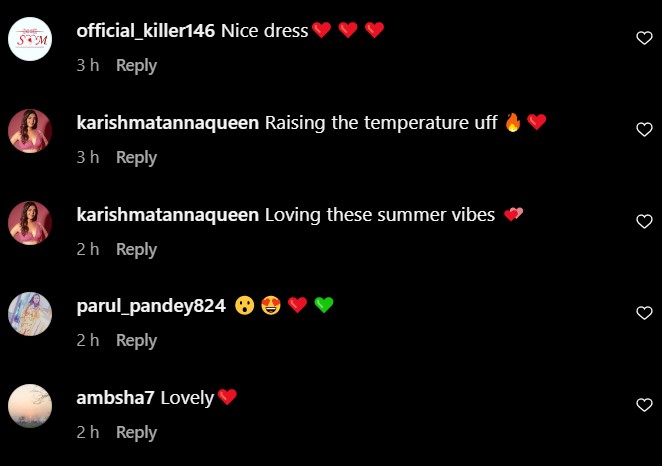This screenshot has height=466, width=662.
Task: Like the "Loving these summer vibes" comment
Action: pos(644,222)
